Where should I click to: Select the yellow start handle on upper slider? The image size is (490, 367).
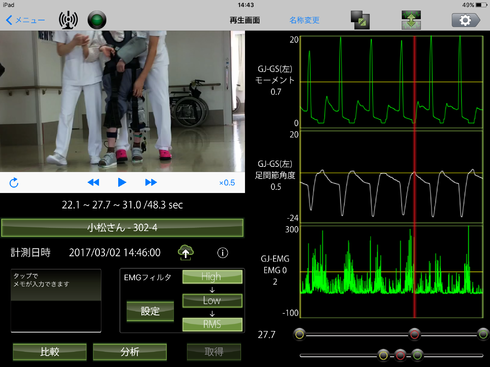300,334
